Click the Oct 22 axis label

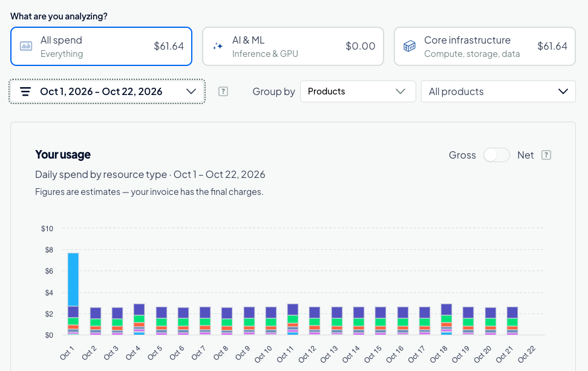click(x=527, y=354)
